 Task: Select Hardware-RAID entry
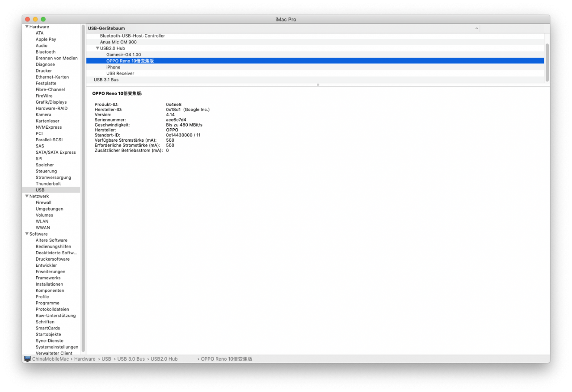tap(52, 108)
